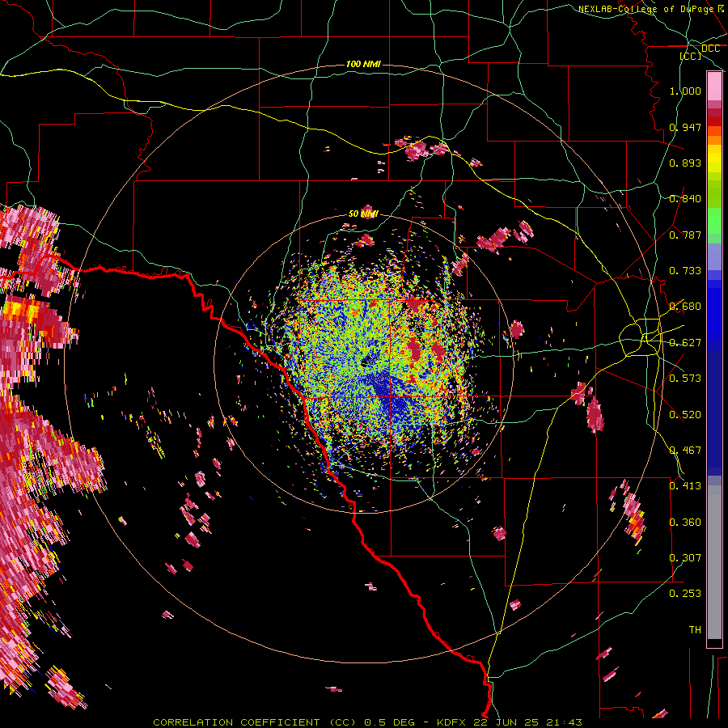This screenshot has height=728, width=728.
Task: Select the 0.680 scale value
Action: (x=685, y=307)
